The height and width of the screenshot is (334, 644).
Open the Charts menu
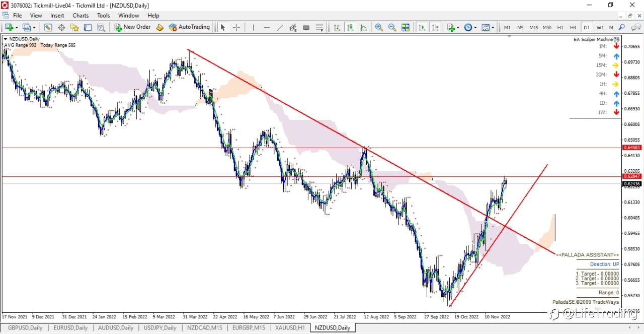click(80, 16)
